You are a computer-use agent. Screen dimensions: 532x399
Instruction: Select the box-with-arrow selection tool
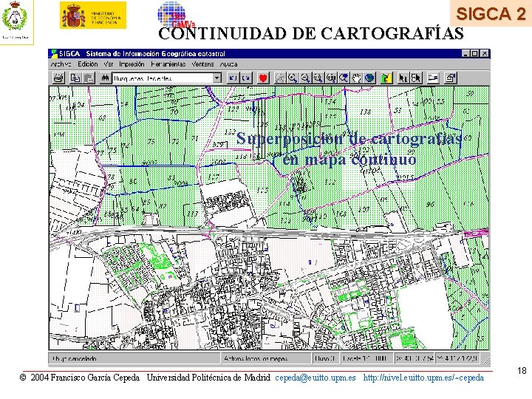(415, 78)
